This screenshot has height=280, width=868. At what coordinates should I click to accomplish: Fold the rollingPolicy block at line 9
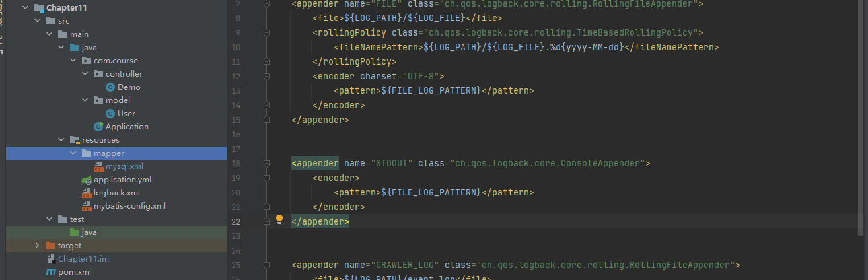pyautogui.click(x=266, y=32)
